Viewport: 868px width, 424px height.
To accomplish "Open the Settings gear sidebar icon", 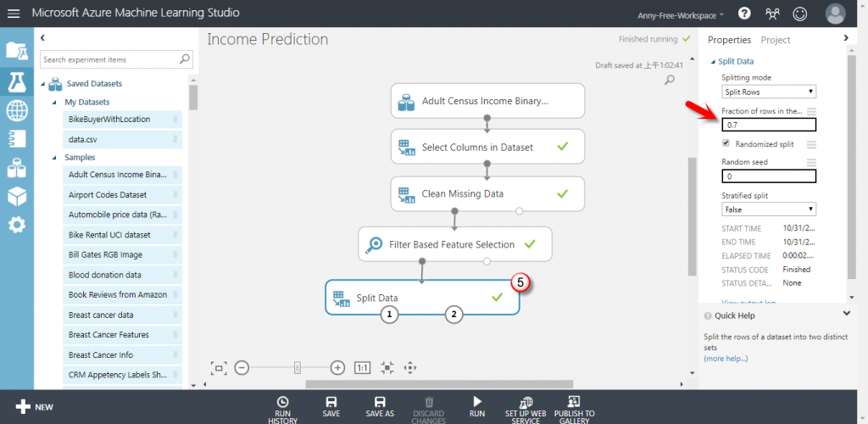I will (x=17, y=225).
